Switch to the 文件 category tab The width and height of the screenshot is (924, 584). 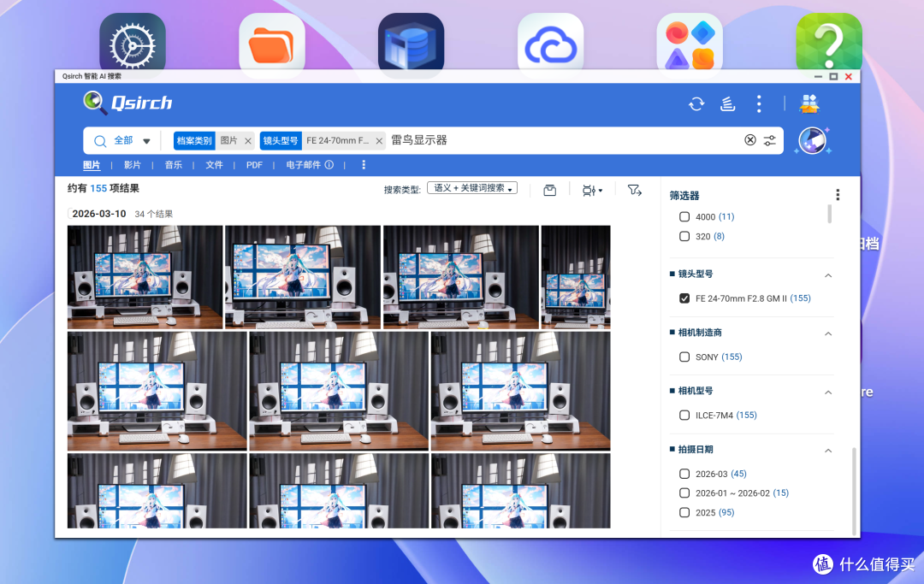pos(214,165)
